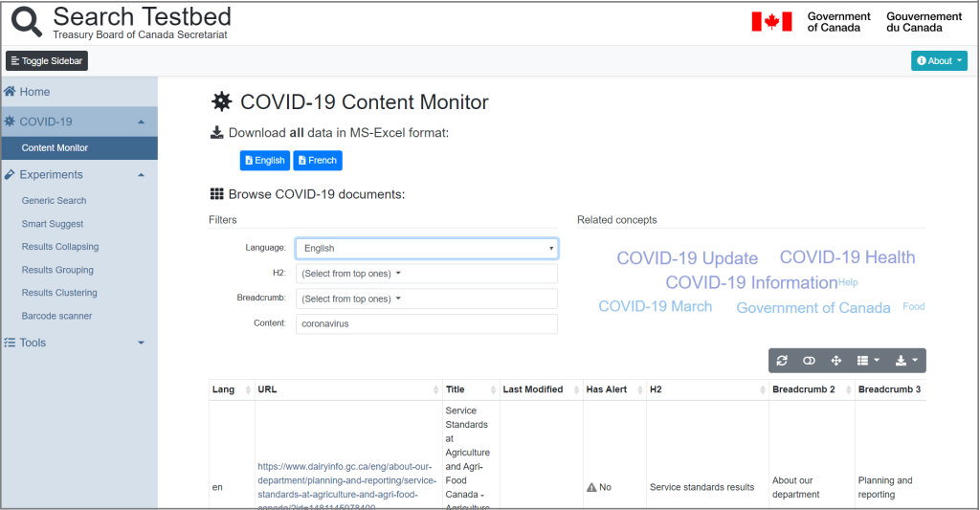Image resolution: width=980 pixels, height=510 pixels.
Task: Open Generic Search in sidebar
Action: tap(54, 201)
